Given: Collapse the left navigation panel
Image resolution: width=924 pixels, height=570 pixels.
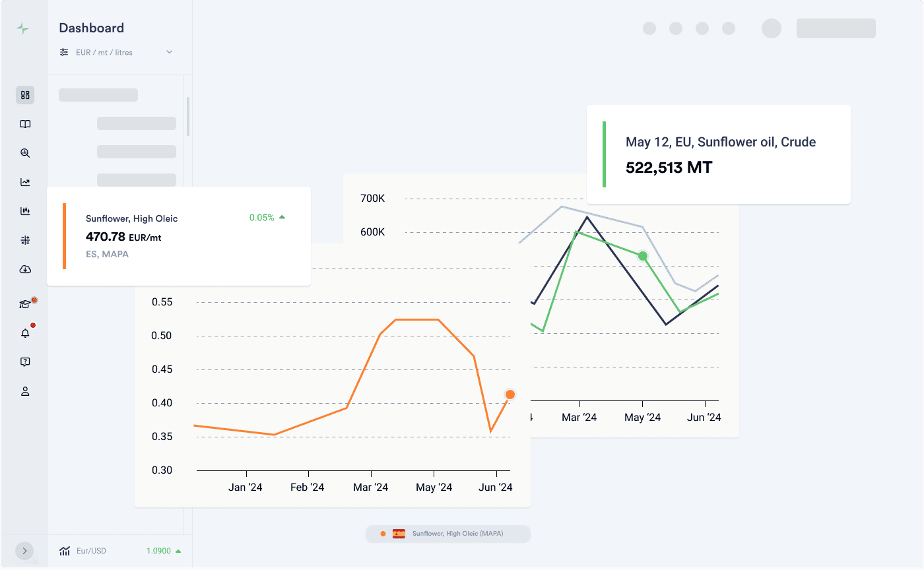Looking at the screenshot, I should point(25,551).
